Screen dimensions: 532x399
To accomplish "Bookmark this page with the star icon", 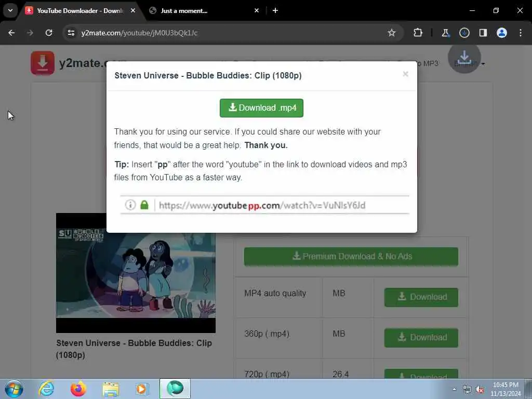I will click(392, 33).
